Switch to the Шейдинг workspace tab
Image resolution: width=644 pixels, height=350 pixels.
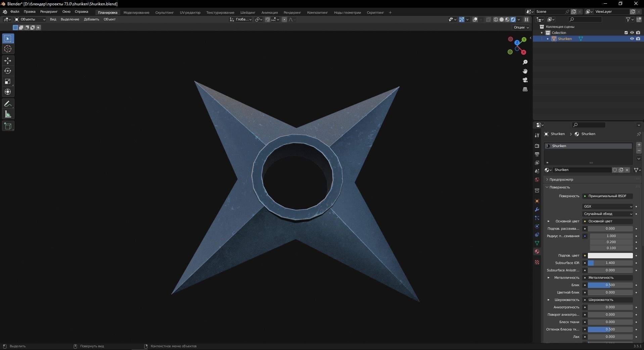pos(248,13)
